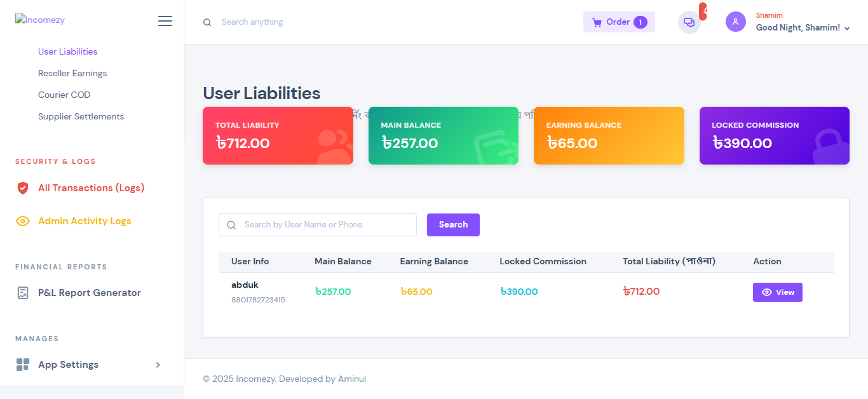Click the eye icon for Admin Activity Logs
Viewport: 868px width, 399px height.
click(23, 221)
